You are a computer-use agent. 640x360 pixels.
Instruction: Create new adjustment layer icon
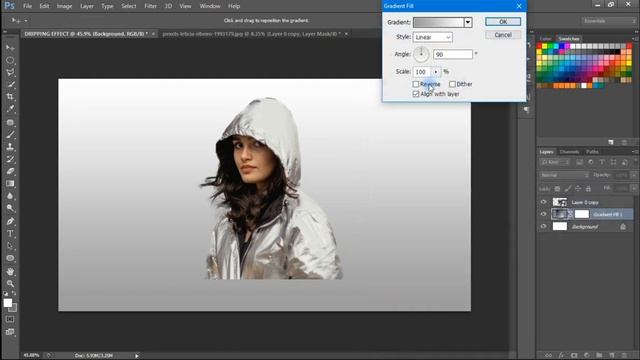[587, 356]
